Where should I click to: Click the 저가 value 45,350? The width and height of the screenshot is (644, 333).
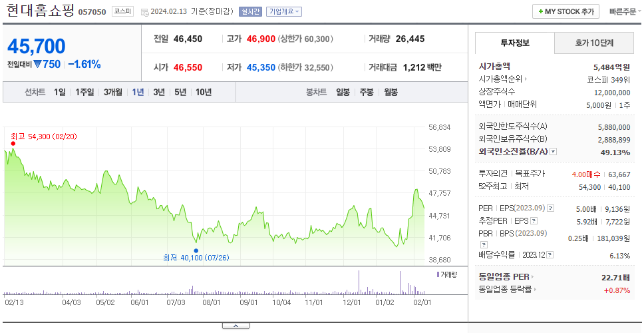point(261,67)
